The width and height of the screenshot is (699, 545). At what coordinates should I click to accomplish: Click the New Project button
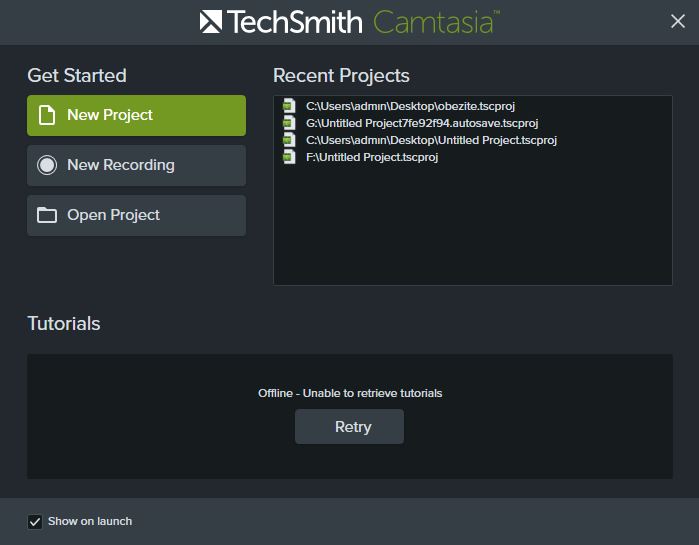[x=136, y=115]
